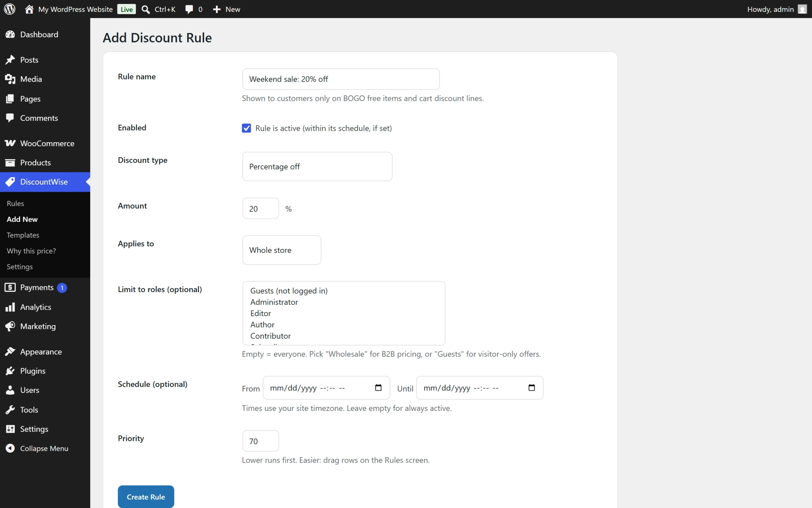The height and width of the screenshot is (508, 812).
Task: Click the Pages icon in sidebar
Action: (x=10, y=99)
